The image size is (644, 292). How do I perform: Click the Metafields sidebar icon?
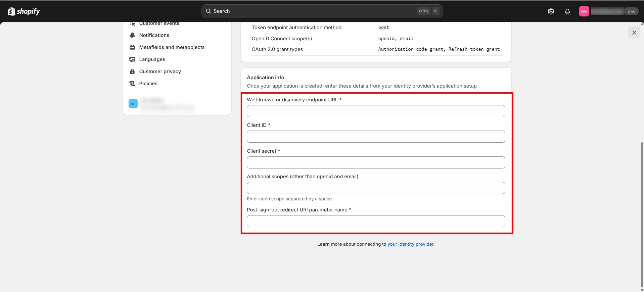132,47
